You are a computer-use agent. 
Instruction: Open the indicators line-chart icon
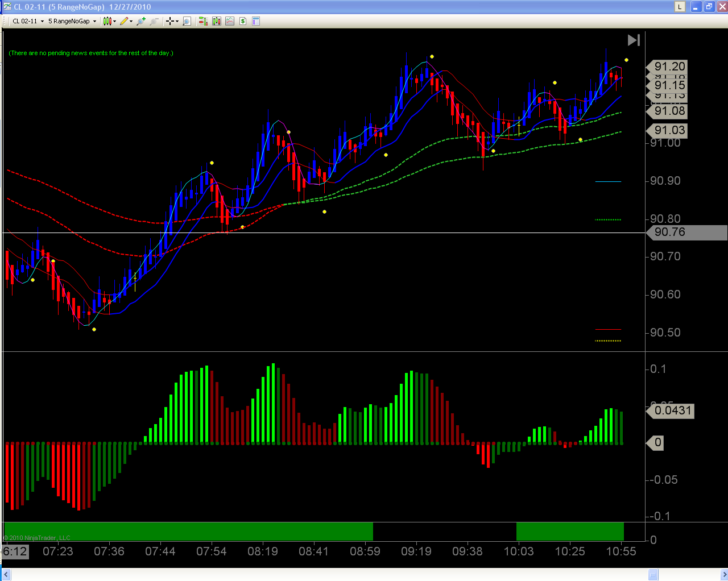coord(230,21)
